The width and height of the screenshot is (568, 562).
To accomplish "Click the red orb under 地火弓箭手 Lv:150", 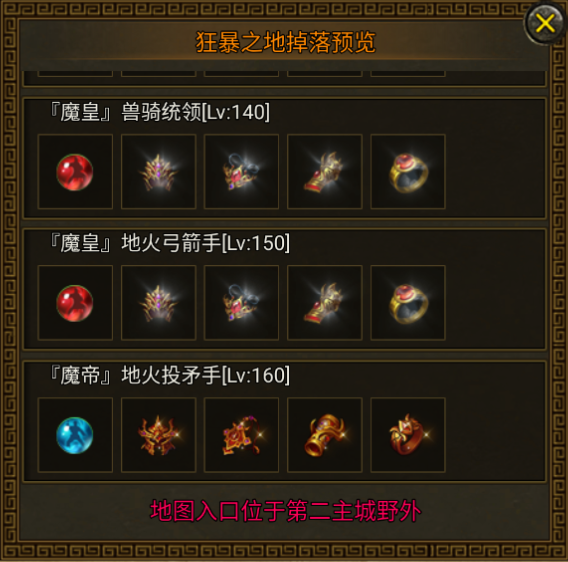I will pyautogui.click(x=75, y=303).
